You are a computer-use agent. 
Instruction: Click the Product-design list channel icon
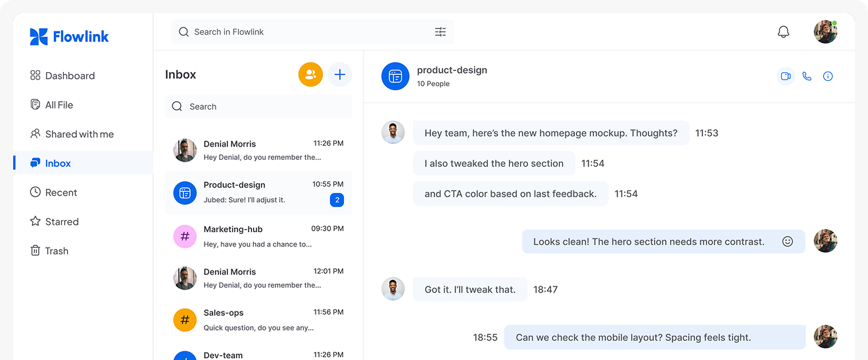pyautogui.click(x=185, y=193)
